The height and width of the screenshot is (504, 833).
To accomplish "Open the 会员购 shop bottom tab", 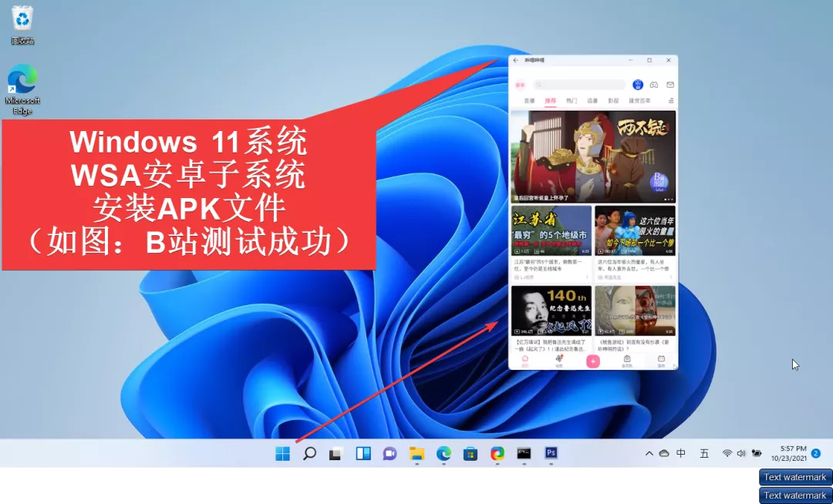I will [x=627, y=361].
